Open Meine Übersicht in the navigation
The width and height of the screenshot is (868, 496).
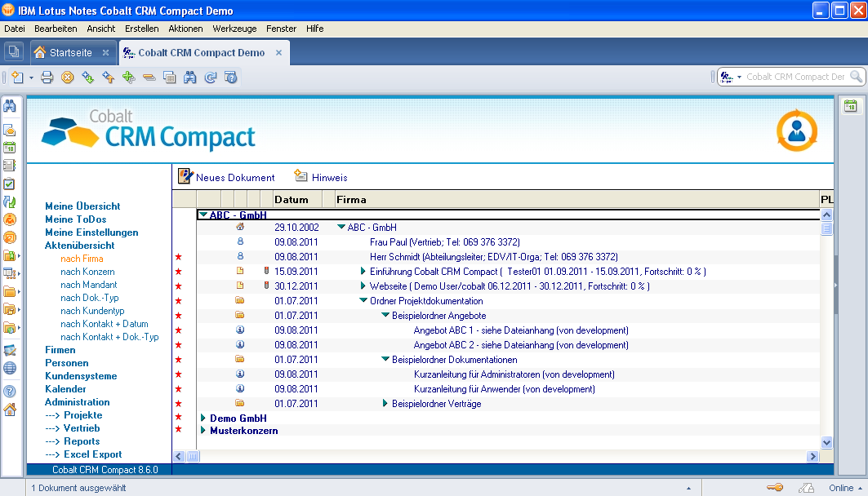point(82,206)
